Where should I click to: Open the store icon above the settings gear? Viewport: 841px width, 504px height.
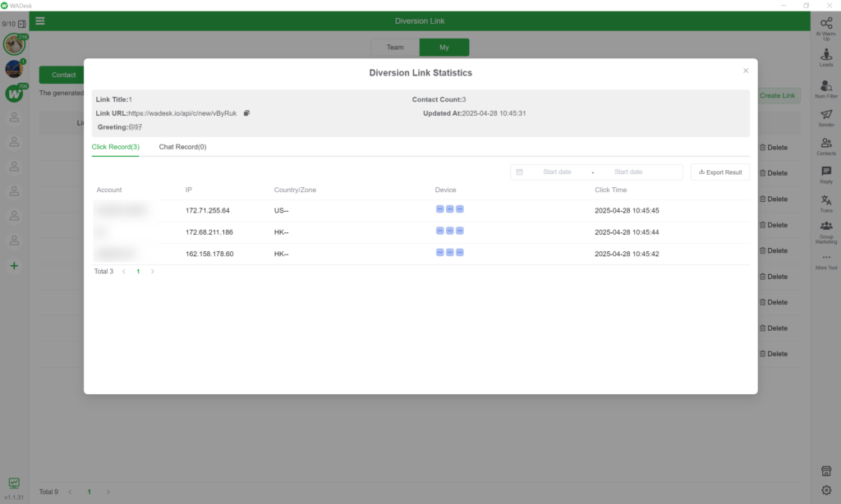pos(826,471)
